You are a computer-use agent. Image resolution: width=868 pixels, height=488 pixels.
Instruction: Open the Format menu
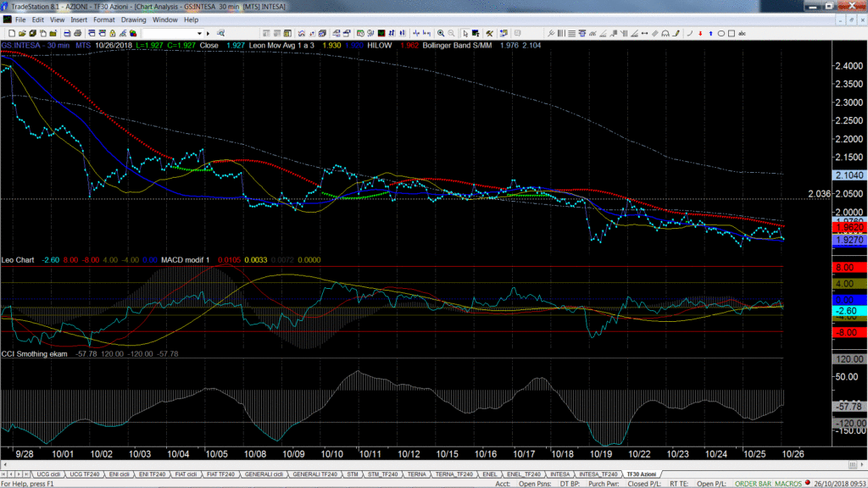coord(104,20)
